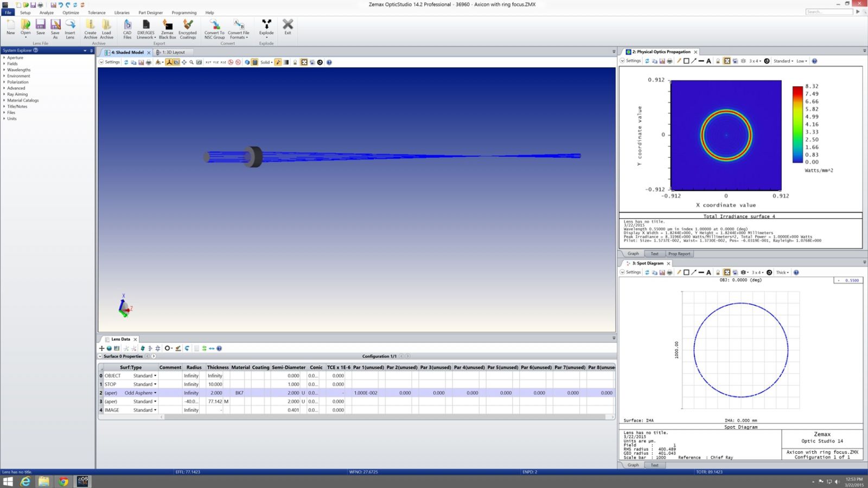Click globe icon in Lens Data toolbar

pos(109,348)
